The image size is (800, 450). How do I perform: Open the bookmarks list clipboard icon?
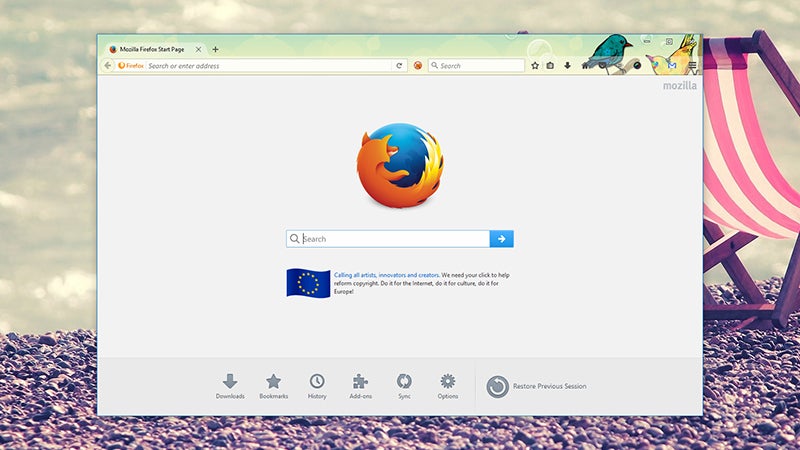pyautogui.click(x=550, y=65)
